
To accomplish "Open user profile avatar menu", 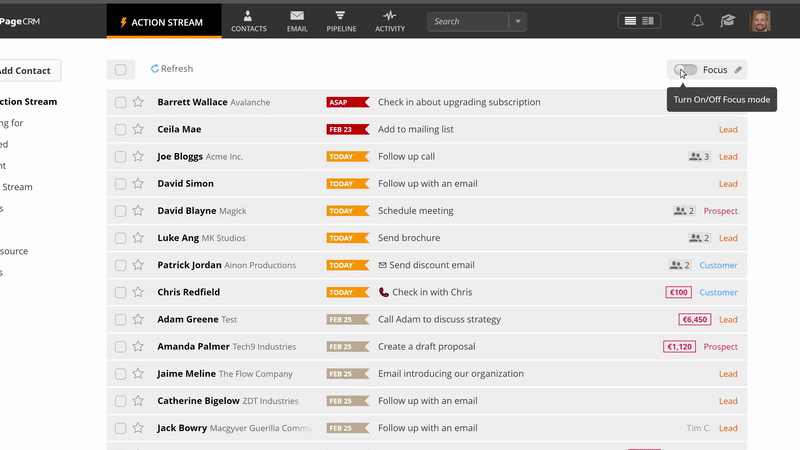I will (760, 21).
